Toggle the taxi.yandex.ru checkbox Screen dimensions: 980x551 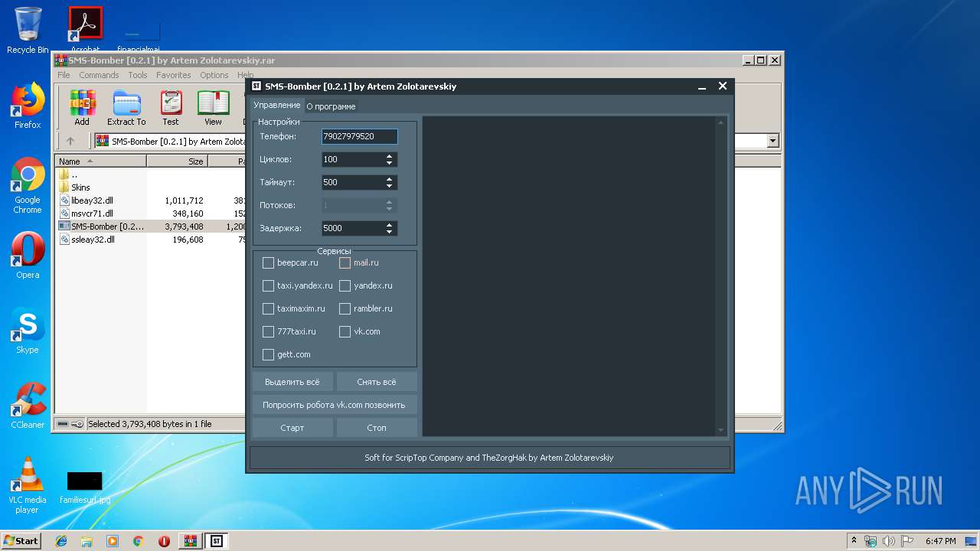268,285
